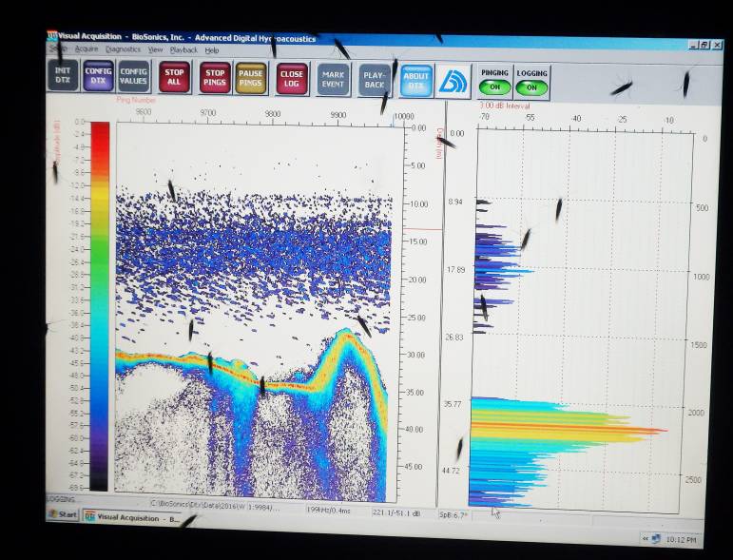Expand the Playback menu

coord(183,49)
